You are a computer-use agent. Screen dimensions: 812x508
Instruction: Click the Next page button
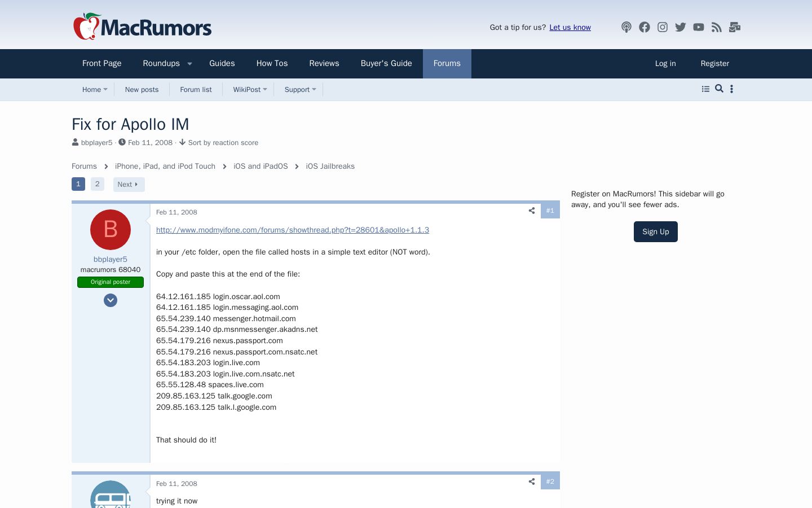point(129,185)
